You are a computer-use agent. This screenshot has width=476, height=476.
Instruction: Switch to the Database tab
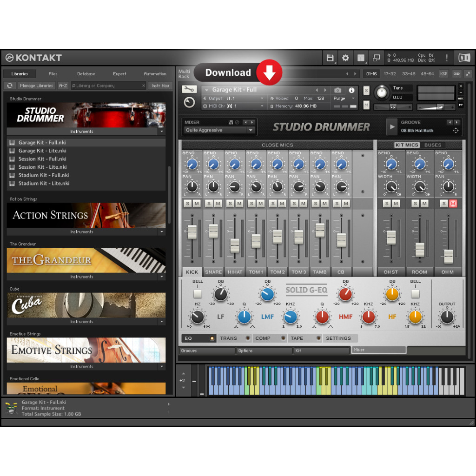click(86, 74)
